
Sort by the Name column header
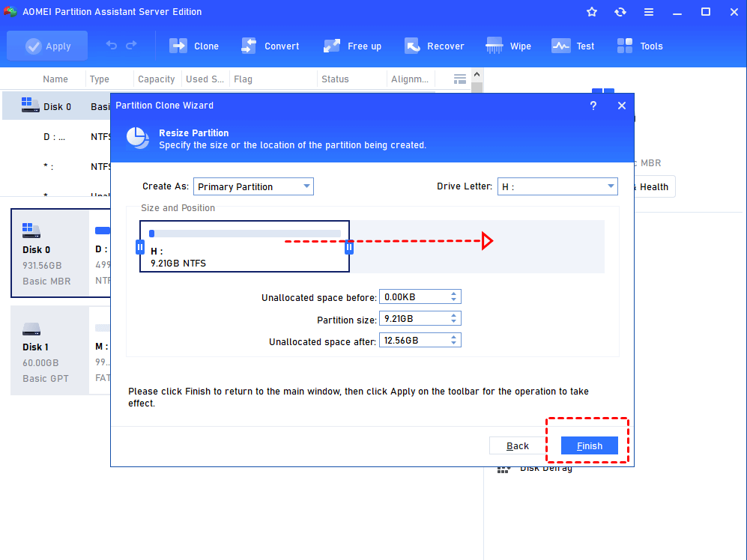55,79
